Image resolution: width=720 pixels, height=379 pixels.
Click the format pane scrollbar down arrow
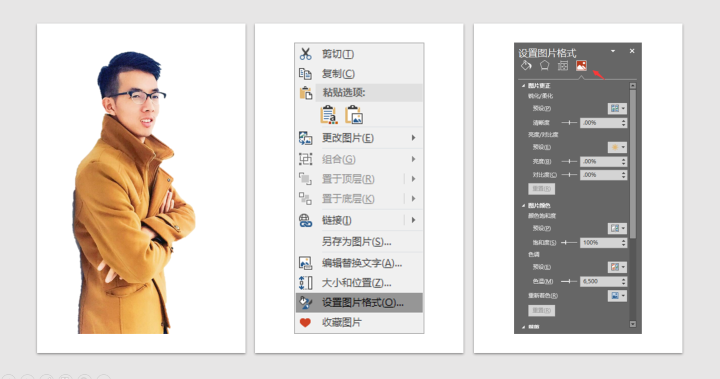pos(633,324)
